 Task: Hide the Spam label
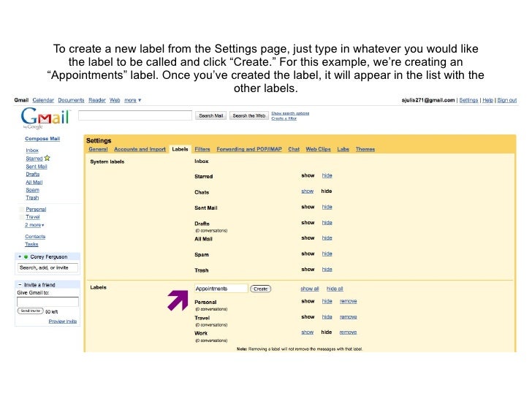[x=327, y=254]
